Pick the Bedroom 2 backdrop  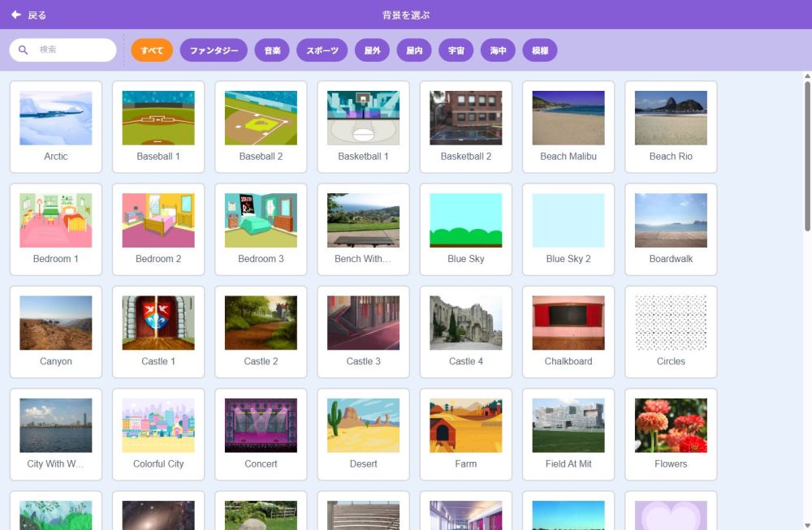158,229
